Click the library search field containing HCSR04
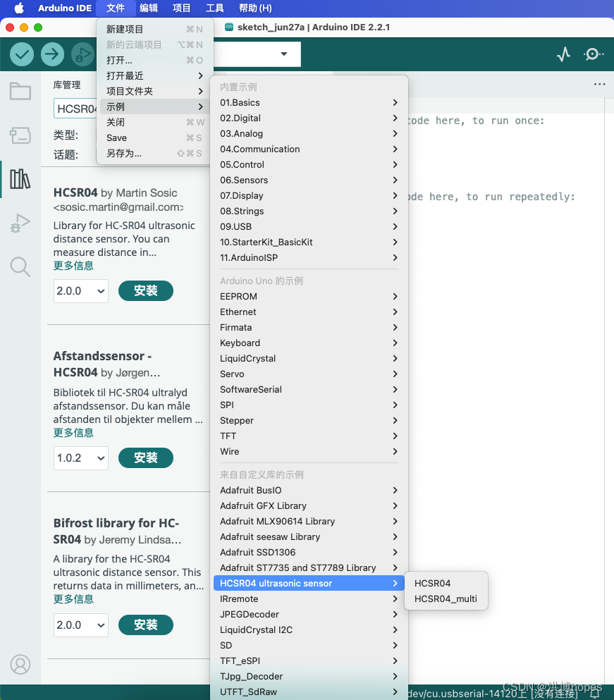This screenshot has height=700, width=614. (x=75, y=109)
